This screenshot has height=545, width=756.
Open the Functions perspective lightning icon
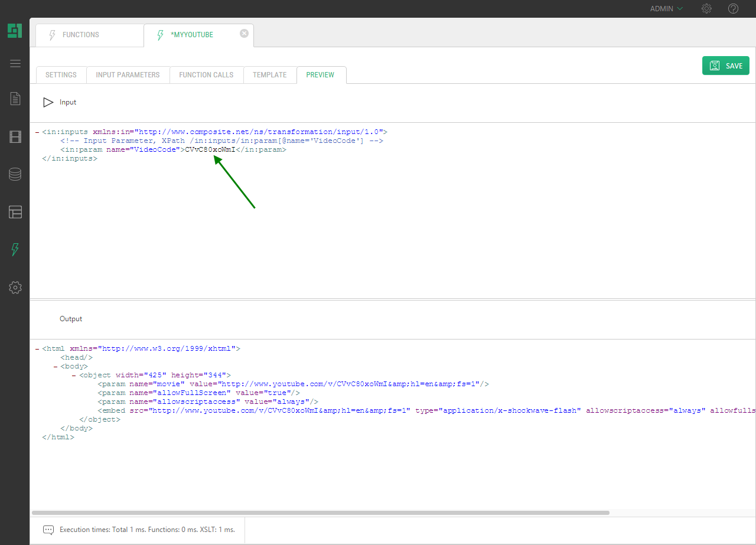(15, 250)
